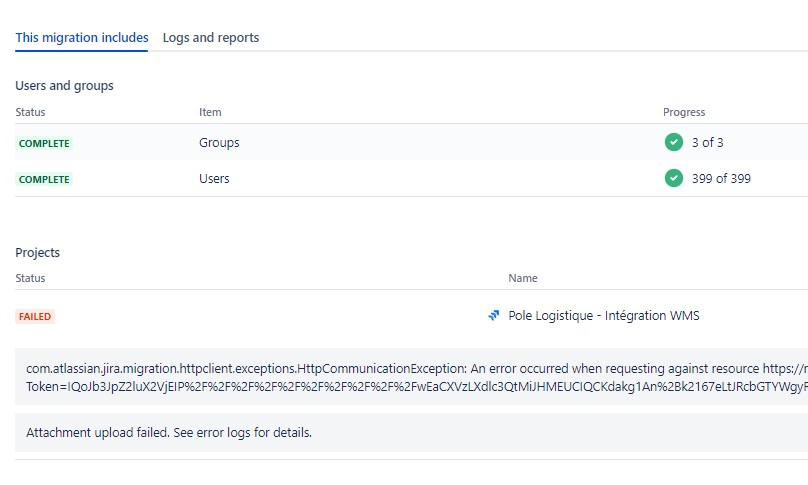Click the Item column header
The height and width of the screenshot is (485, 808).
210,112
